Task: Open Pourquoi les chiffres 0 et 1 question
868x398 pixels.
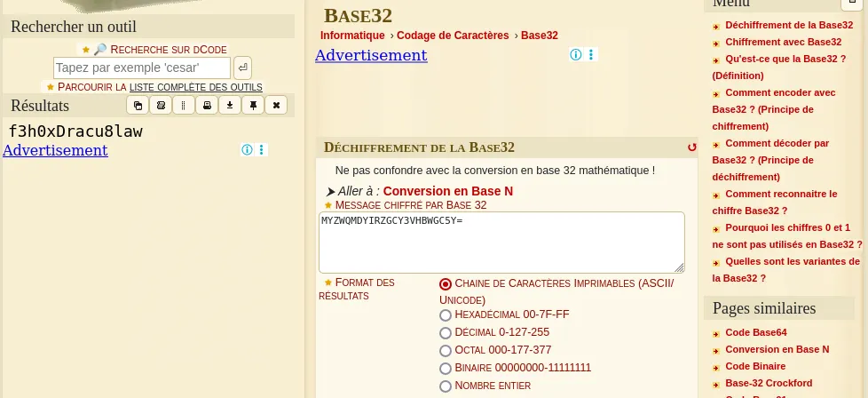Action: click(x=787, y=236)
